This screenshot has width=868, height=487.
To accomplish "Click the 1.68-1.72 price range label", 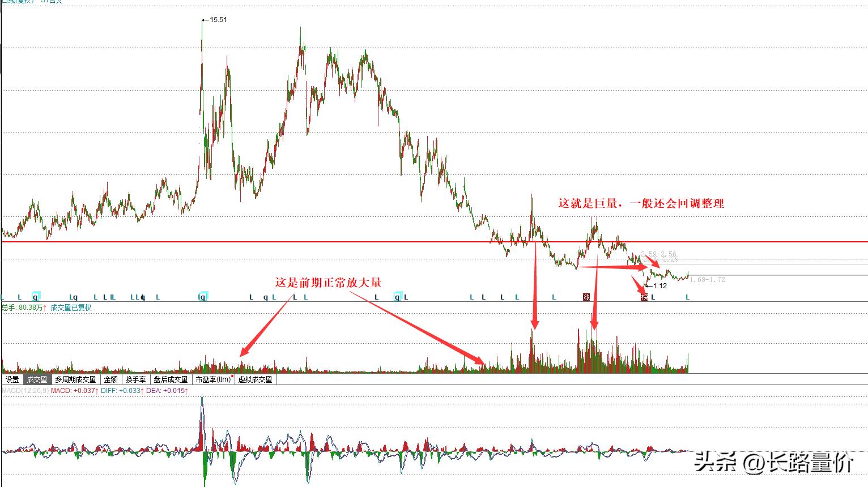I will coord(708,280).
